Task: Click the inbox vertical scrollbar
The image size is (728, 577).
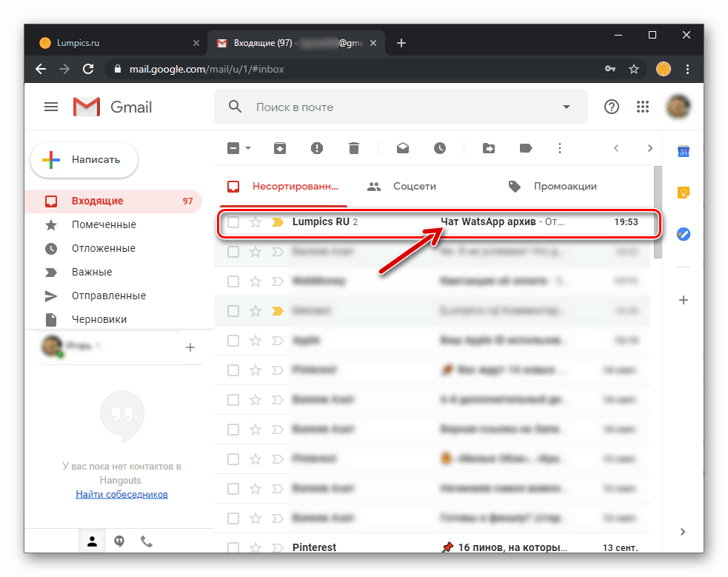Action: [x=658, y=212]
